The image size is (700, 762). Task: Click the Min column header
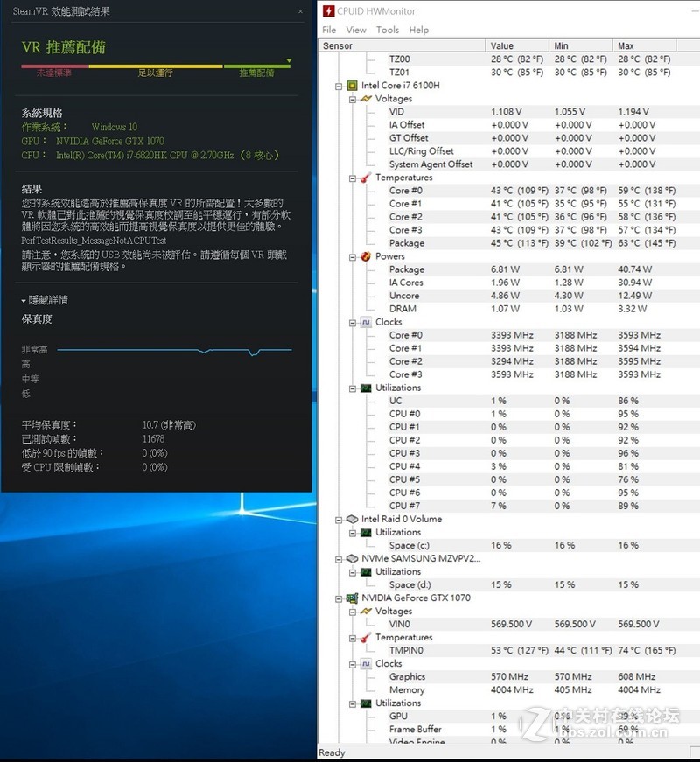(x=581, y=45)
